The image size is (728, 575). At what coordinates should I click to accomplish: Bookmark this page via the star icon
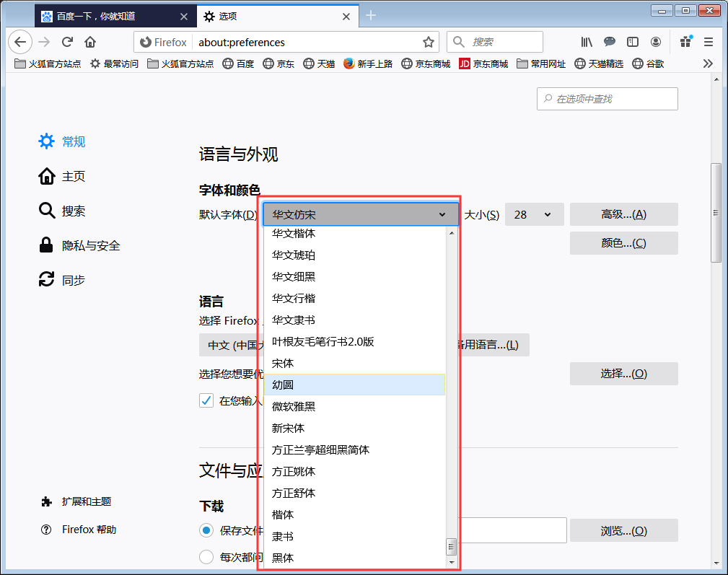[x=429, y=42]
